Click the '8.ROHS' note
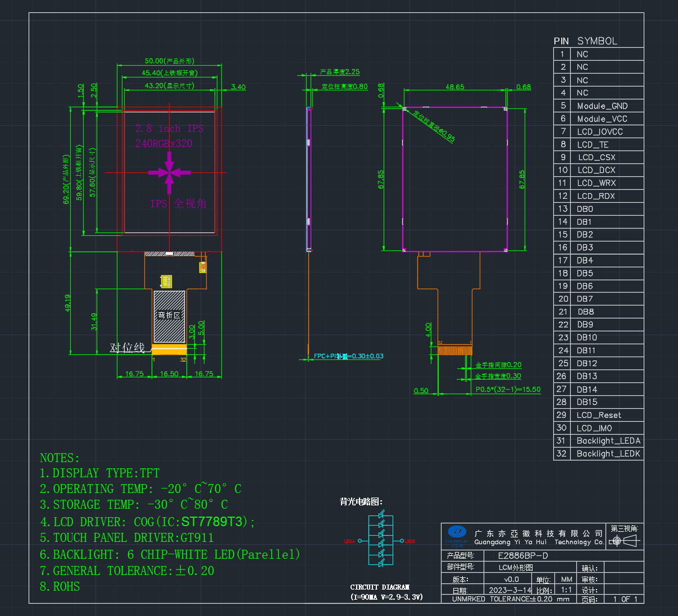Viewport: 678px width, 616px height. [x=60, y=587]
